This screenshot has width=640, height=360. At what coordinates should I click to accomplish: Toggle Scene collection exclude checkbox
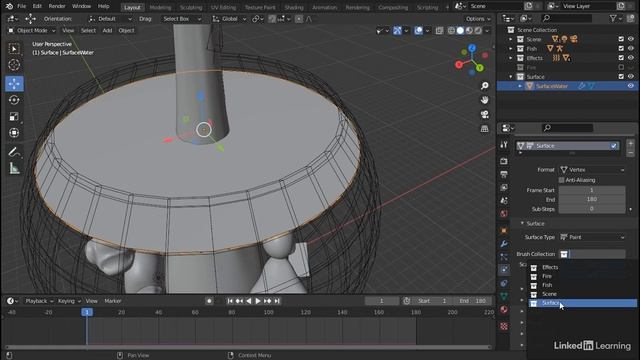click(x=621, y=39)
